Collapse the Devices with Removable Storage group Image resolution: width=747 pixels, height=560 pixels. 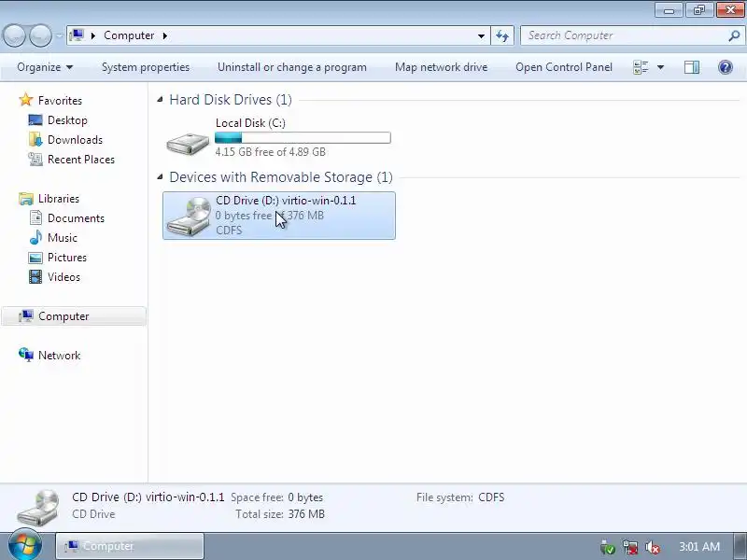tap(160, 177)
